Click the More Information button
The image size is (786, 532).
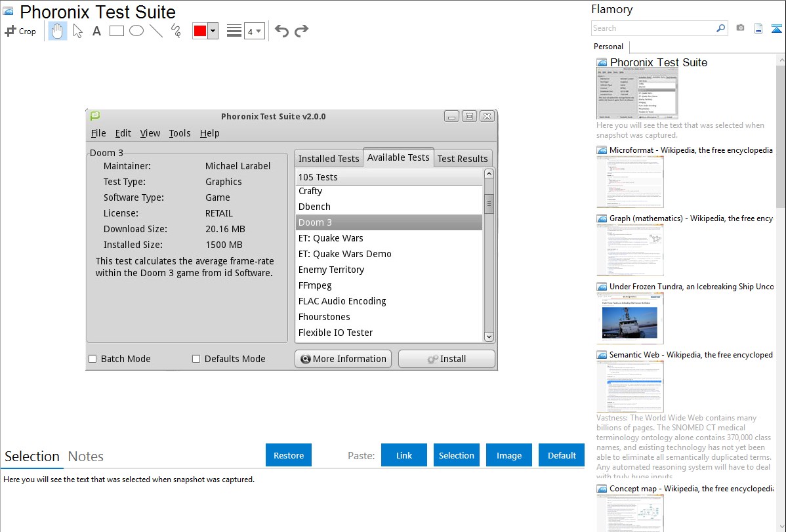343,359
